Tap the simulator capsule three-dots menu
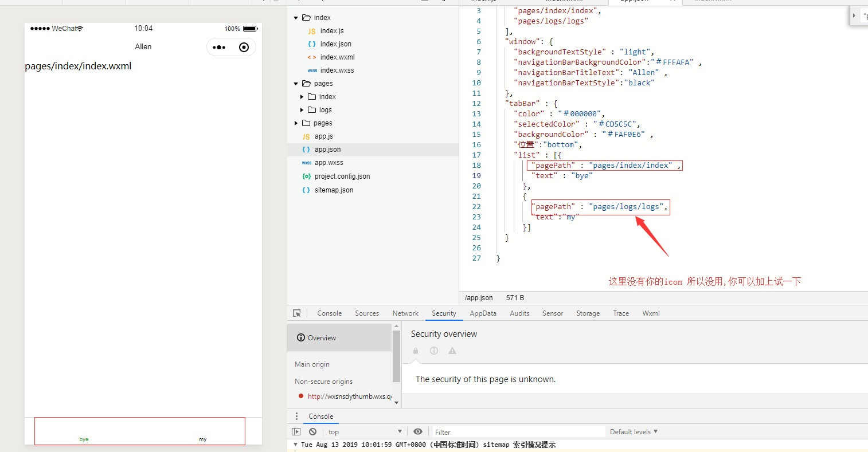Image resolution: width=868 pixels, height=452 pixels. click(x=219, y=48)
